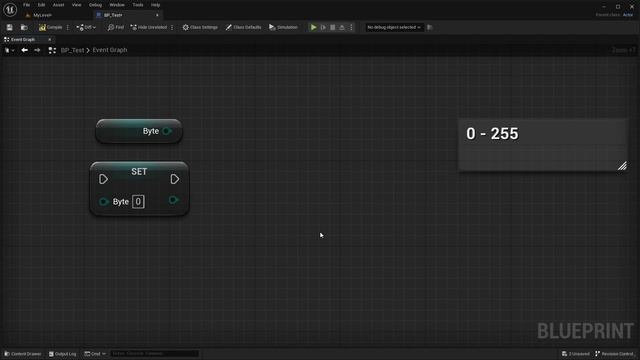This screenshot has height=360, width=640.
Task: Open the Cmd type dropdown
Action: 95,354
